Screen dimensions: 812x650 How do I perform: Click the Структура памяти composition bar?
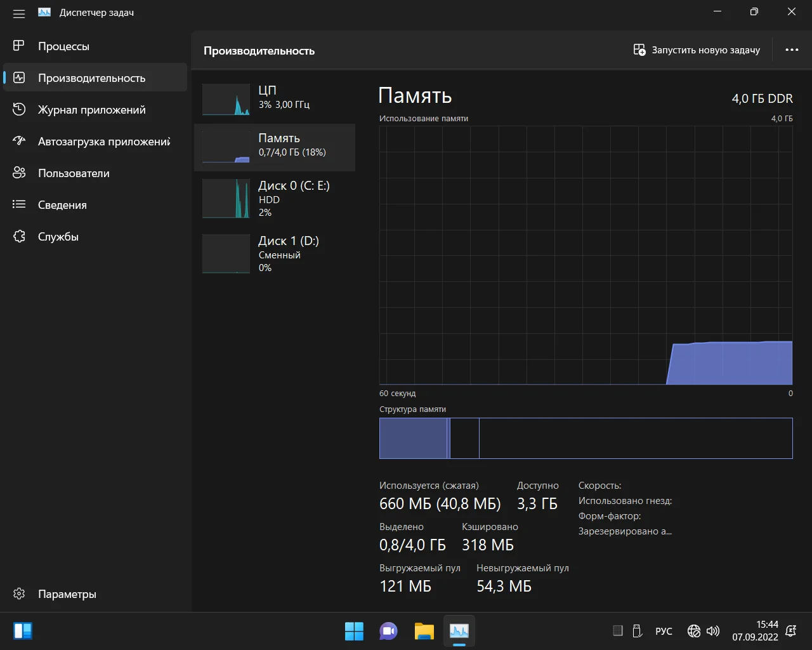(586, 438)
